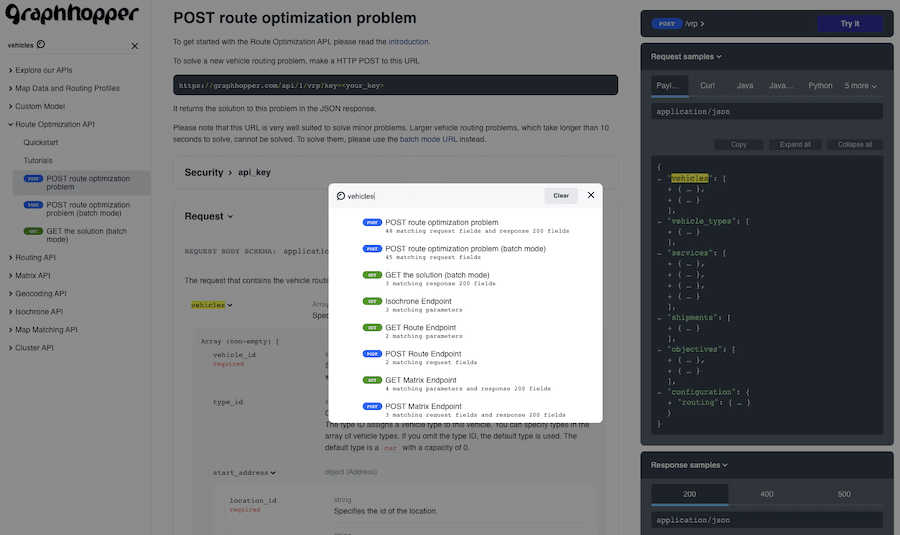Image resolution: width=900 pixels, height=535 pixels.
Task: Click the GraphHopper logo
Action: pos(73,17)
